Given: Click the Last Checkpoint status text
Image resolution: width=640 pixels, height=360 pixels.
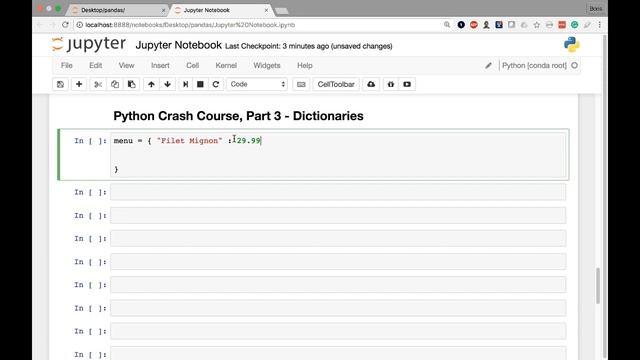Looking at the screenshot, I should coord(309,46).
